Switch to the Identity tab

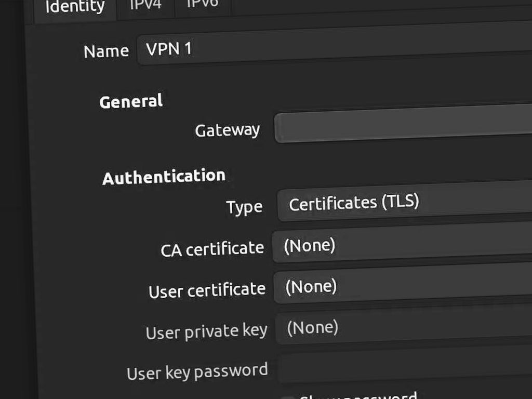pos(74,7)
